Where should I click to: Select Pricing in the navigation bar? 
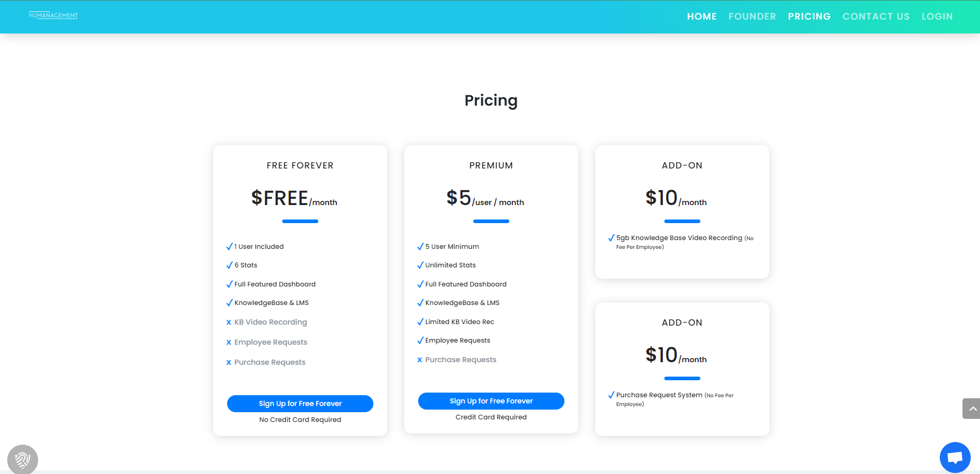tap(809, 16)
